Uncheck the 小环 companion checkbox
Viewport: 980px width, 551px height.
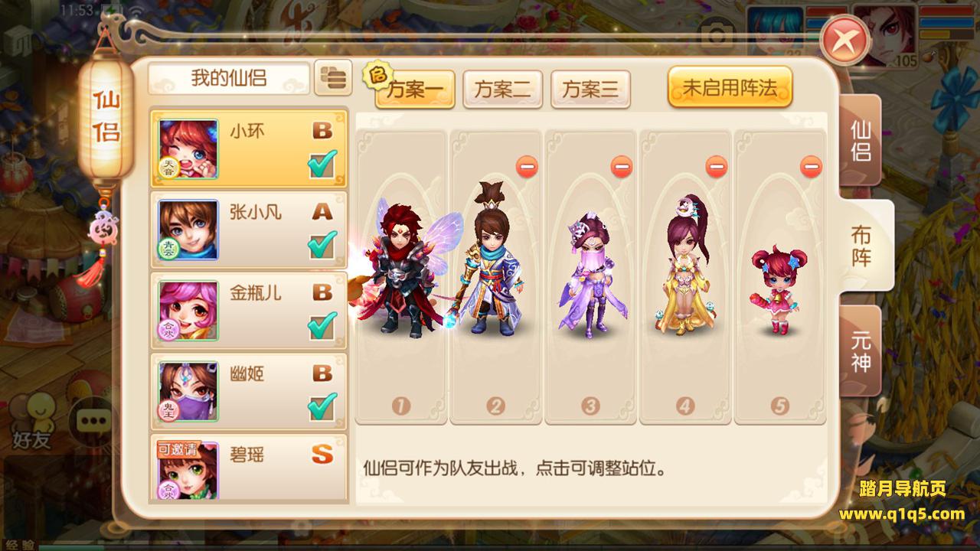(322, 163)
